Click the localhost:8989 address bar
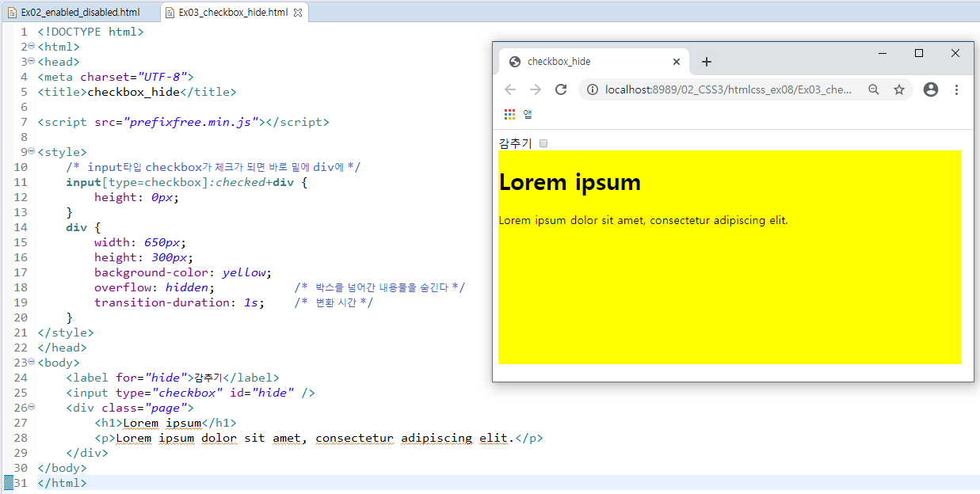 click(729, 89)
